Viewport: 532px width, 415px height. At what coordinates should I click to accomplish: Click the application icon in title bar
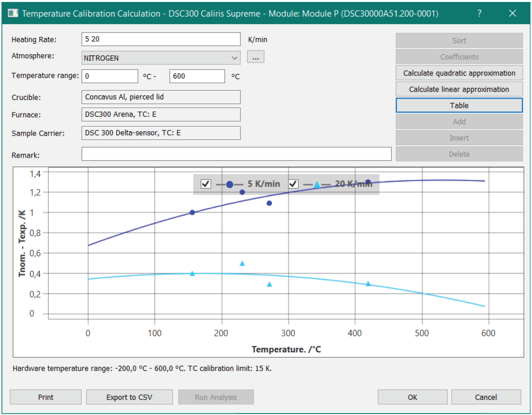coord(13,13)
